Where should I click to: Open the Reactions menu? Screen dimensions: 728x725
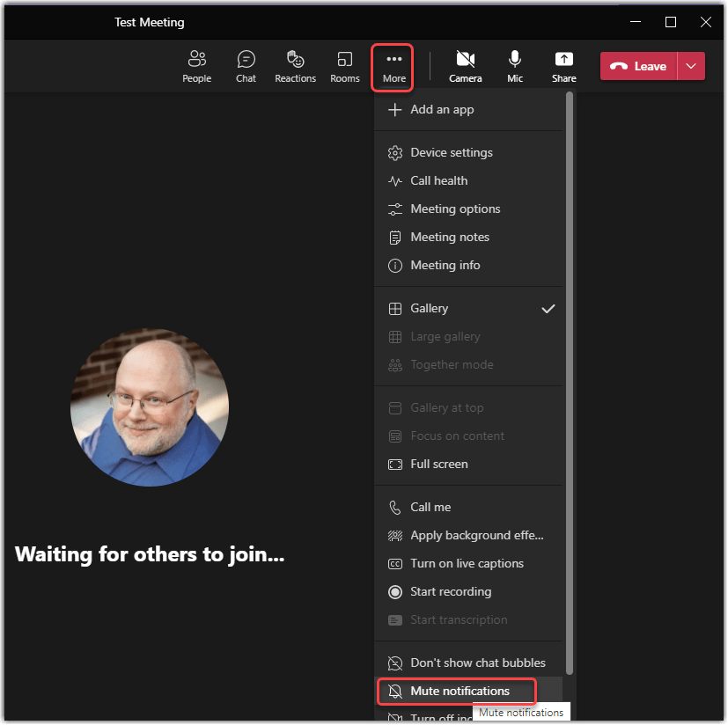(x=295, y=66)
